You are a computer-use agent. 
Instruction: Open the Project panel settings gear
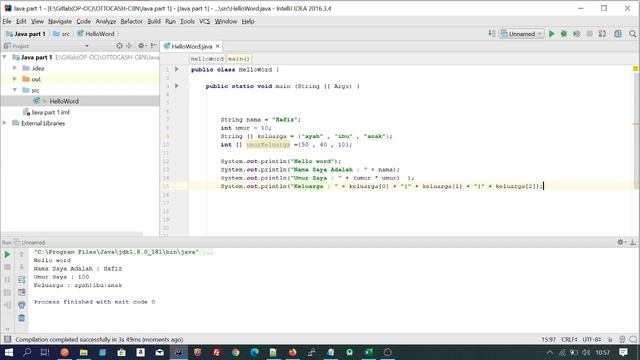coord(142,46)
